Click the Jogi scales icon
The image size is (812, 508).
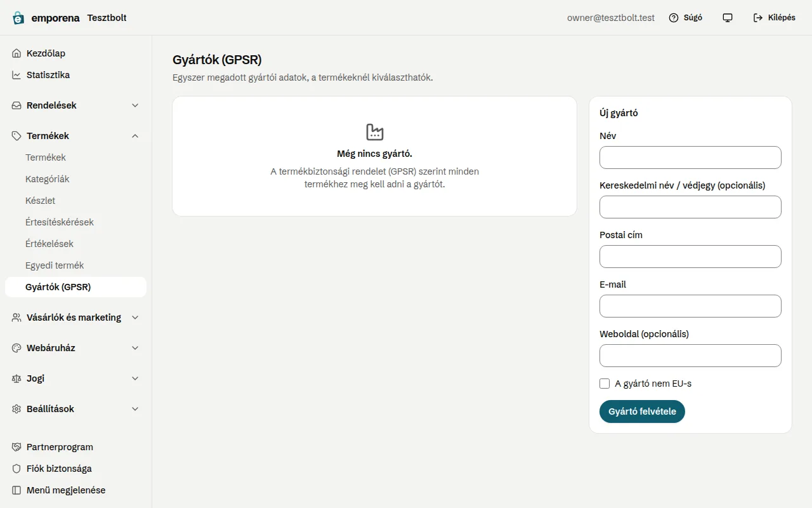[16, 378]
